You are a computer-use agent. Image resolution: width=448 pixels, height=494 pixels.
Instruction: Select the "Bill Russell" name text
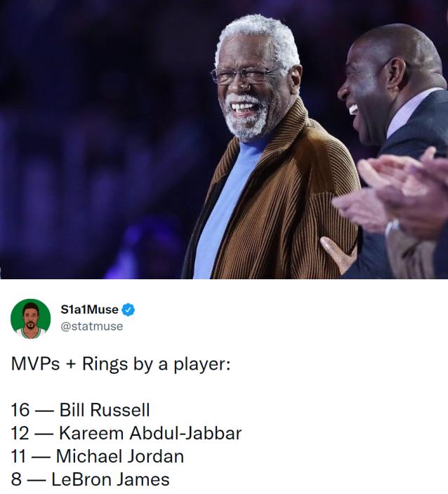(104, 410)
